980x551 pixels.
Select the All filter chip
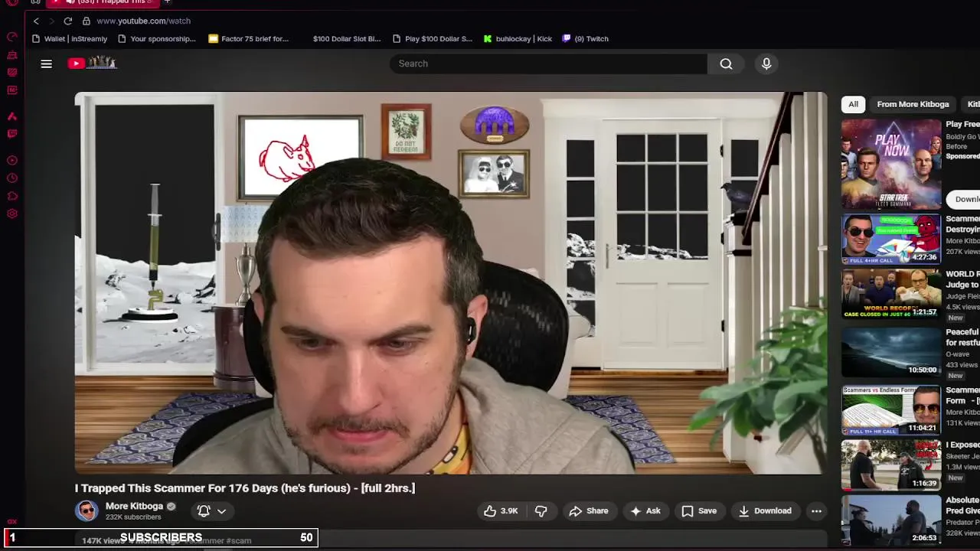(853, 104)
